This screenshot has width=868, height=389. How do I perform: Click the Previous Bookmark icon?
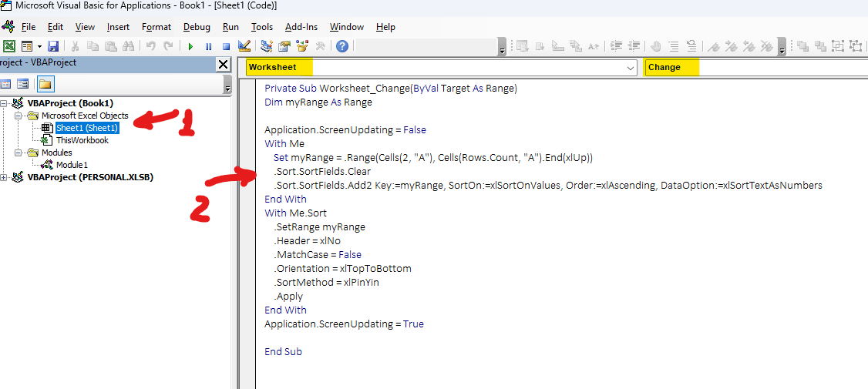pyautogui.click(x=749, y=46)
